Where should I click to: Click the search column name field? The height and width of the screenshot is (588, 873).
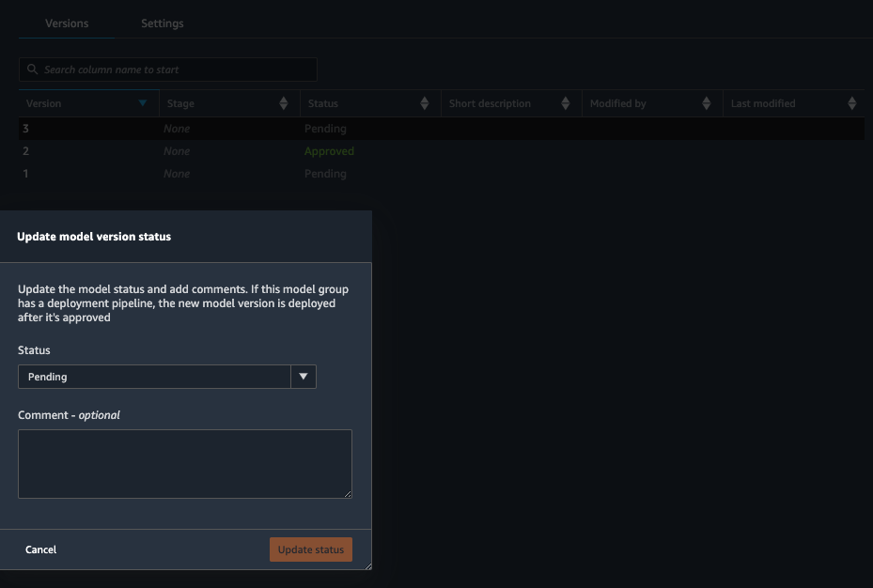(x=168, y=70)
